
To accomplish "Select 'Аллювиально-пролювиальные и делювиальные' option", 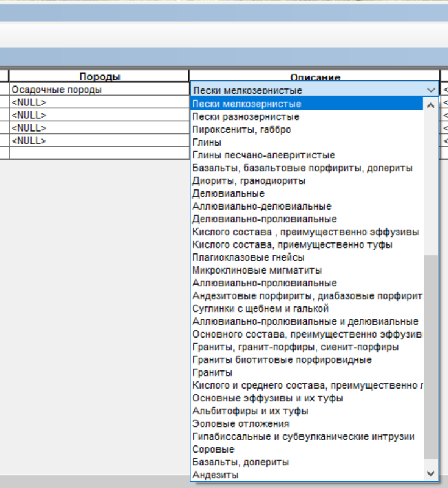I will [x=307, y=321].
